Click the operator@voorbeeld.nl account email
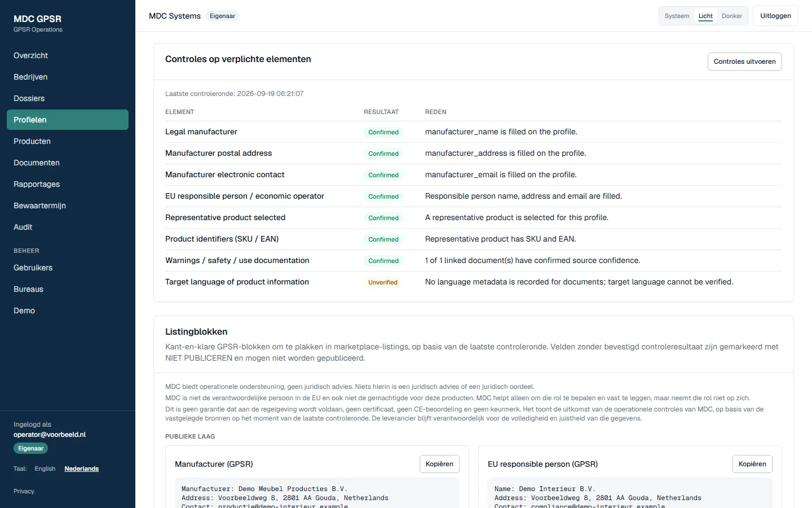The width and height of the screenshot is (812, 508). click(50, 435)
